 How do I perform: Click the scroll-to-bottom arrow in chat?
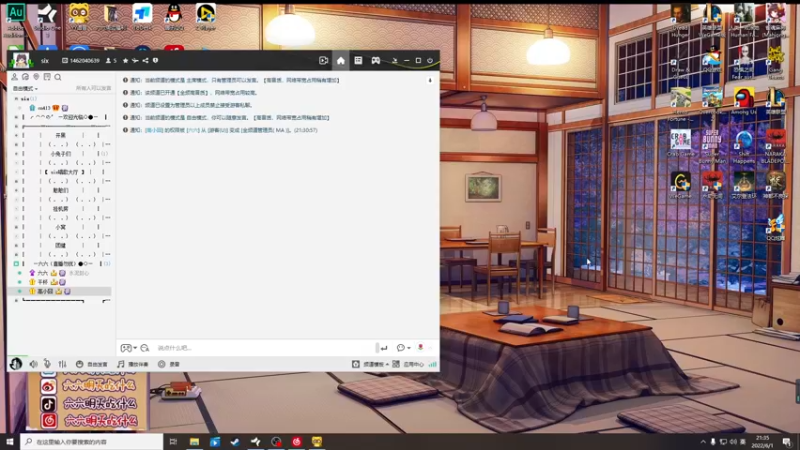(430, 80)
